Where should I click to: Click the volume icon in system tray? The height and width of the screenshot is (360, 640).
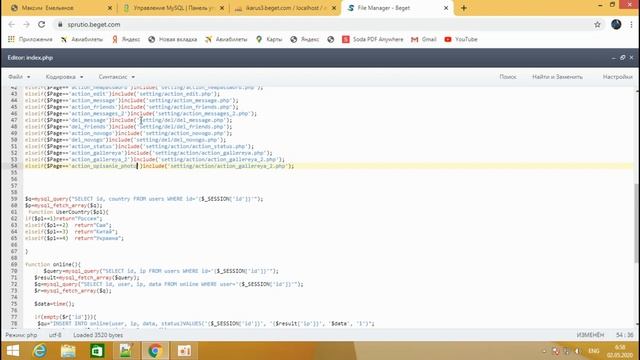[577, 351]
